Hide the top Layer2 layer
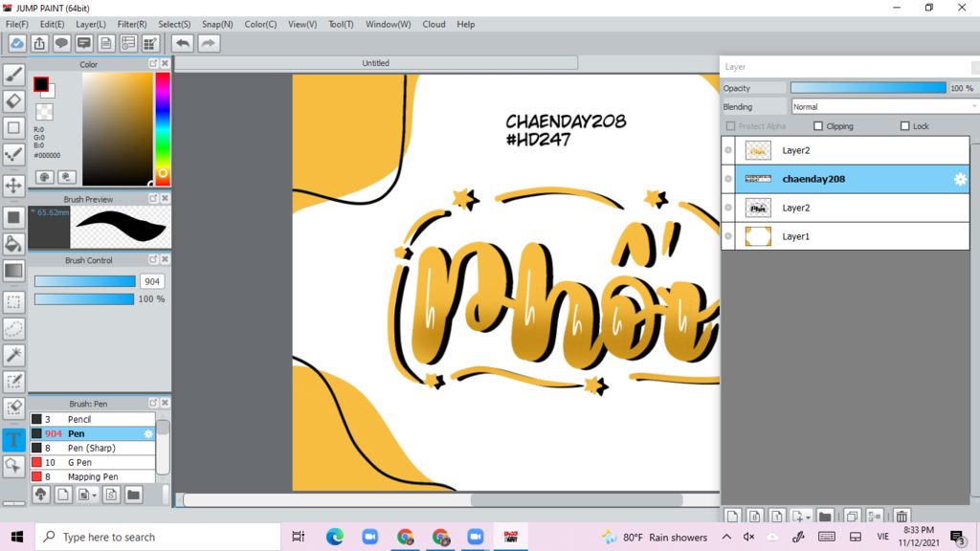Image resolution: width=980 pixels, height=551 pixels. 728,150
